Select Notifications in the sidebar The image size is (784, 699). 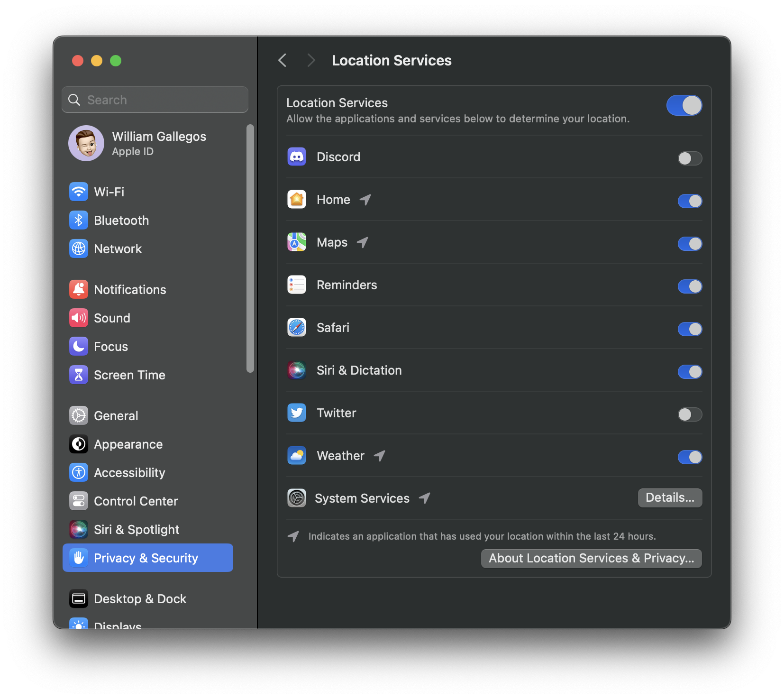(130, 290)
